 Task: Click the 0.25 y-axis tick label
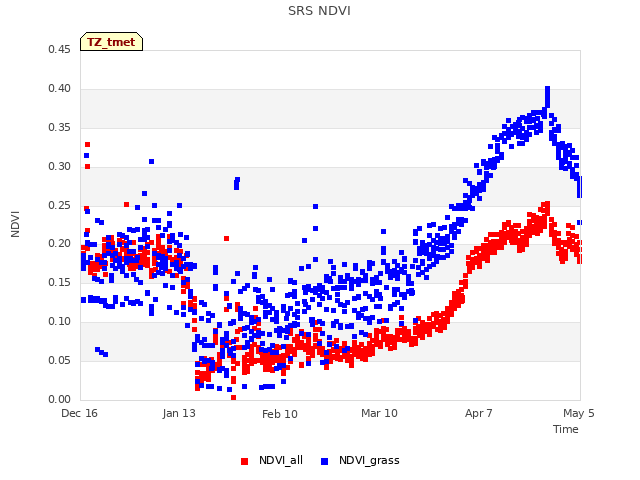(59, 205)
